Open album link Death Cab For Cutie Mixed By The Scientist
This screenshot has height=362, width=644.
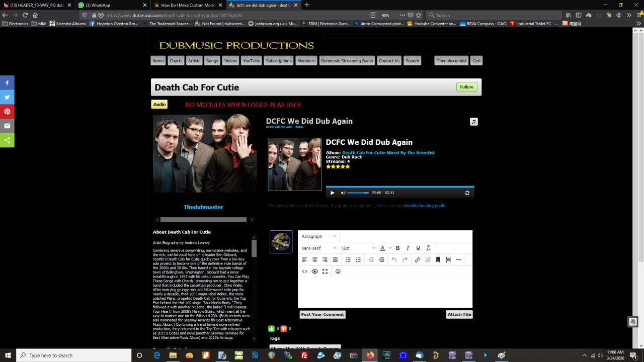coord(388,153)
